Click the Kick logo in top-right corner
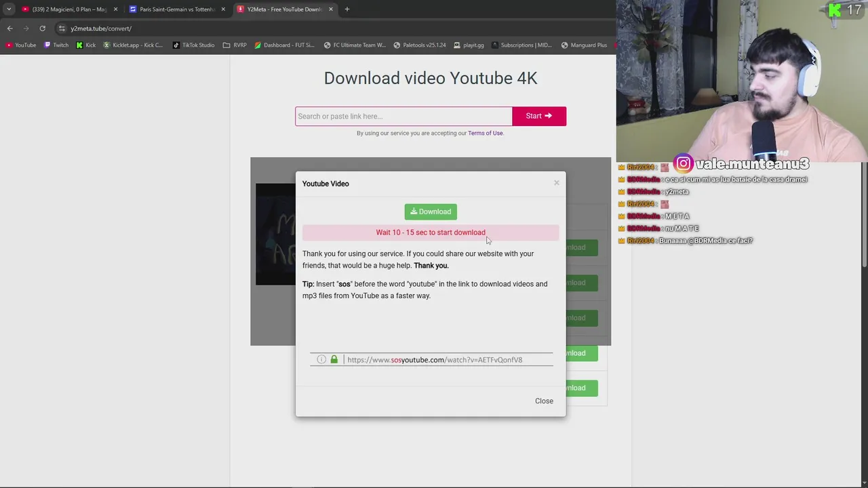Screen dimensions: 868x488 pos(834,10)
